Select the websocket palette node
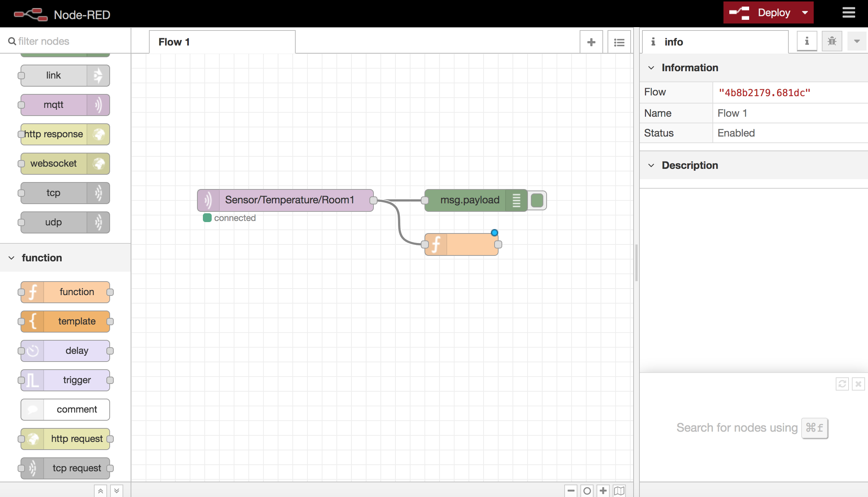The image size is (868, 497). [65, 164]
